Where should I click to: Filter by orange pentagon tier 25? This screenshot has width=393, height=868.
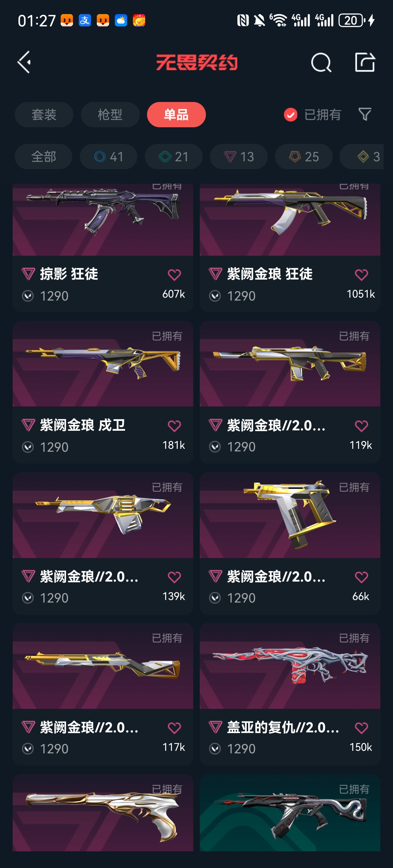point(303,157)
